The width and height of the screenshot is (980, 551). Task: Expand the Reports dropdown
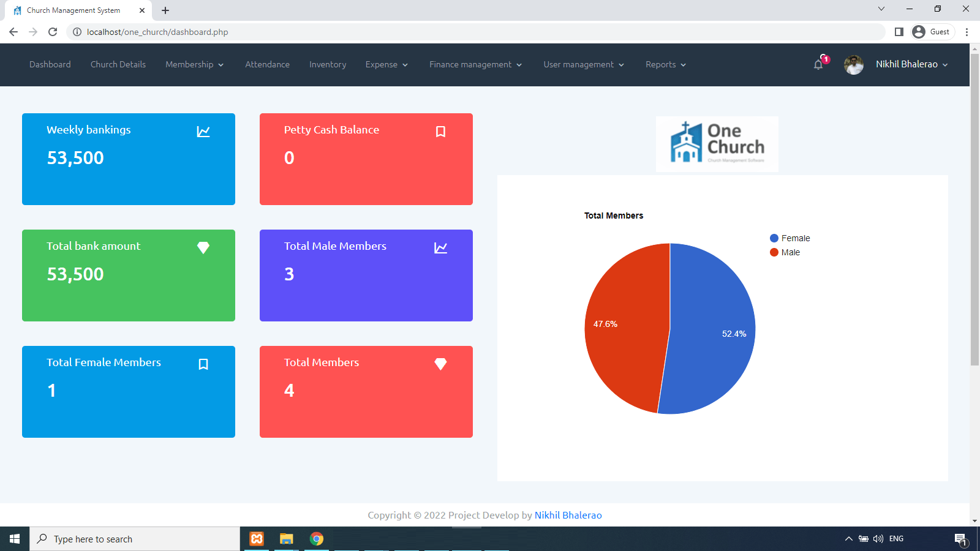665,64
